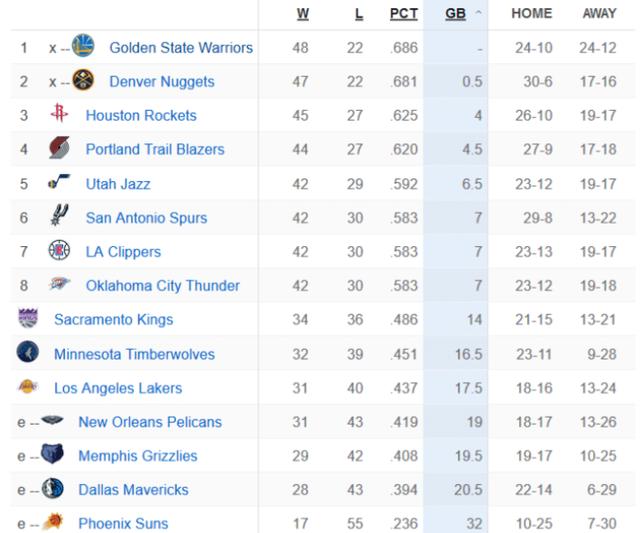Click the Denver Nuggets logo icon
The width and height of the screenshot is (640, 533).
click(83, 80)
